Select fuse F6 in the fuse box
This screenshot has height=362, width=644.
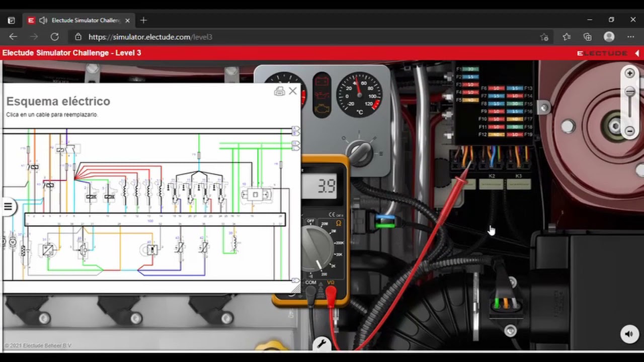[x=496, y=88]
